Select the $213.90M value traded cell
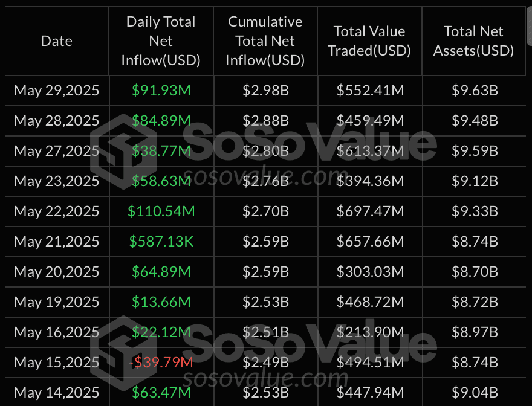 tap(370, 332)
